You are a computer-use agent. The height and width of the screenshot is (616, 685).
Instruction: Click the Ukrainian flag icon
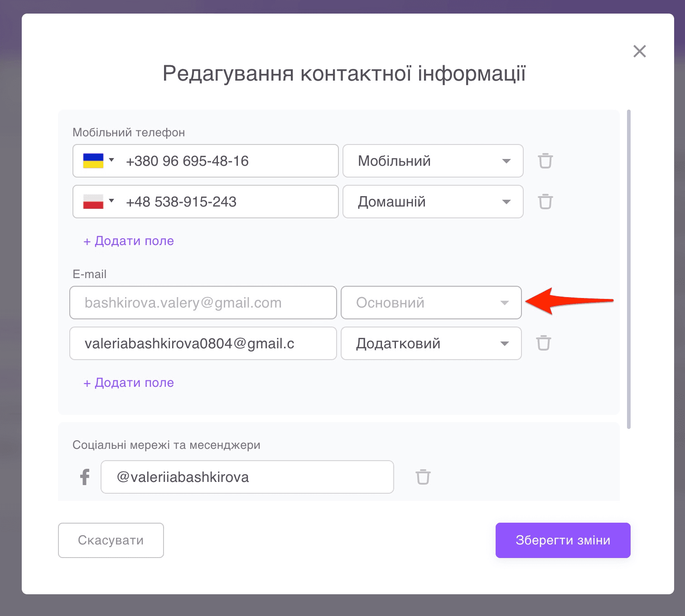[x=94, y=159]
